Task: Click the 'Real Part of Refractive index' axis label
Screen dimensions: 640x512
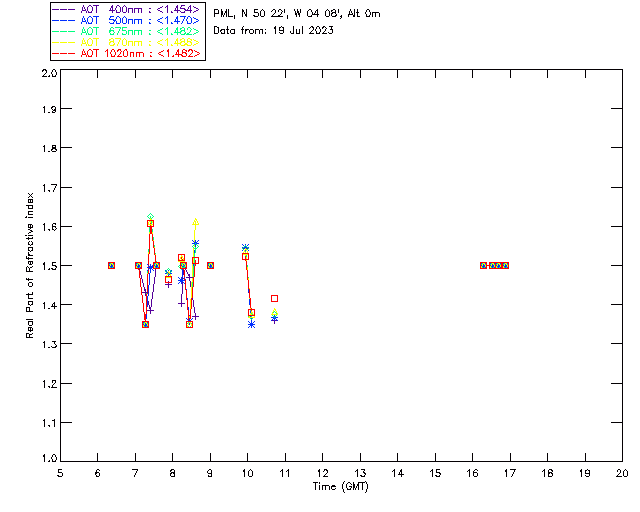Action: (x=30, y=265)
